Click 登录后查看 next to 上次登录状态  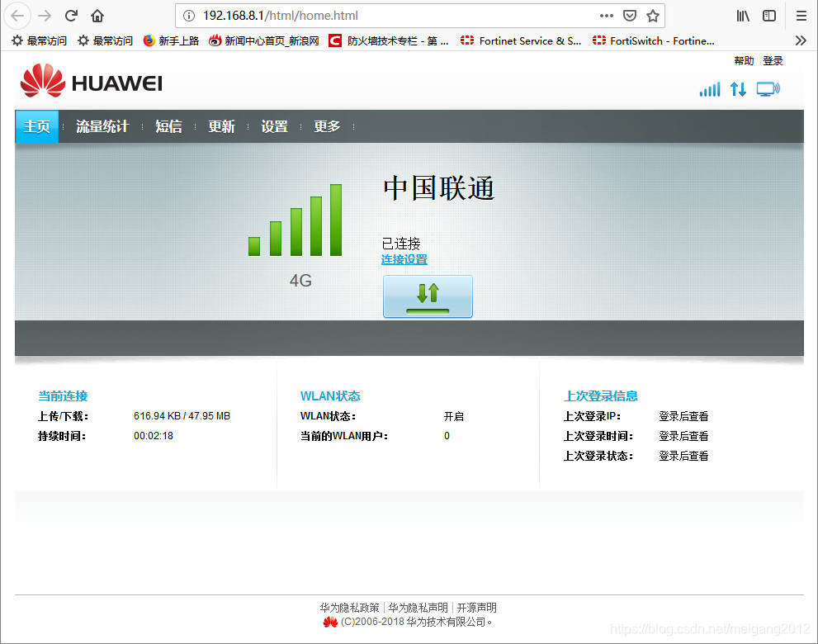683,456
